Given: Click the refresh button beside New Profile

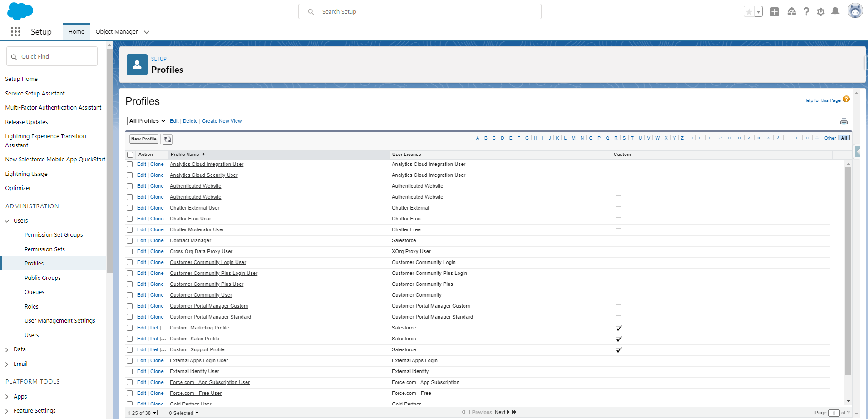Looking at the screenshot, I should 168,139.
